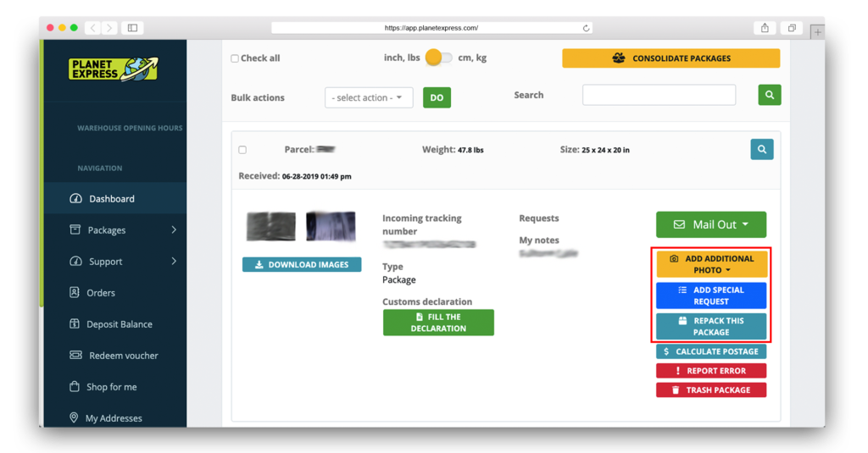Expand the Packages submenu chevron
Screen dimensions: 868x453
pos(174,229)
